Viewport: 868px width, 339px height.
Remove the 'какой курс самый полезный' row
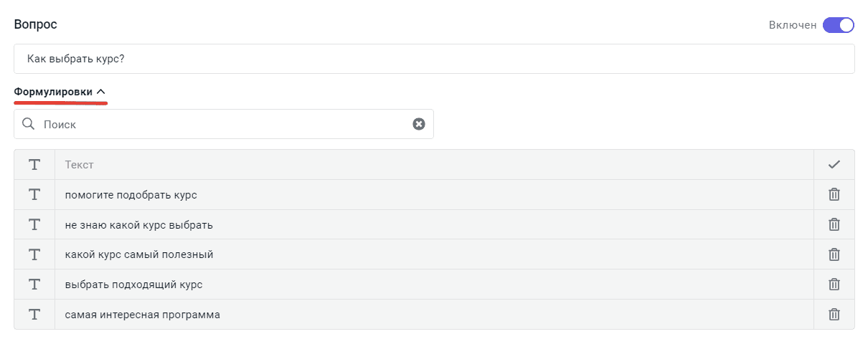(834, 254)
